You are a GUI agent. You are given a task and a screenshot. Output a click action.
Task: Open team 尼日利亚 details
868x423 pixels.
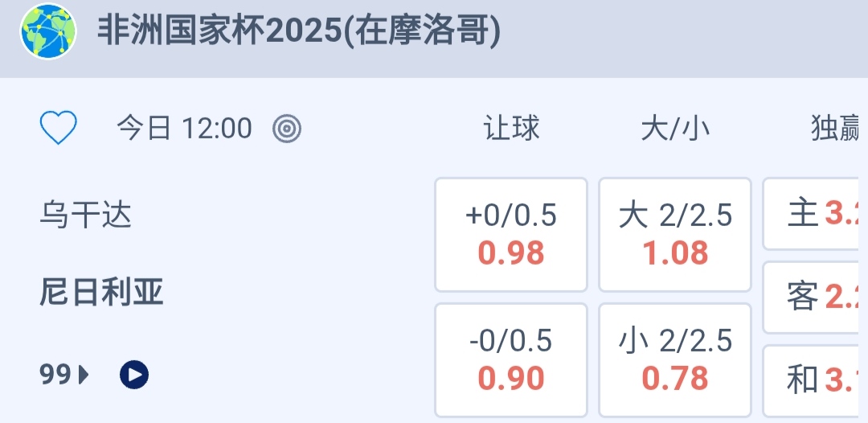click(101, 293)
